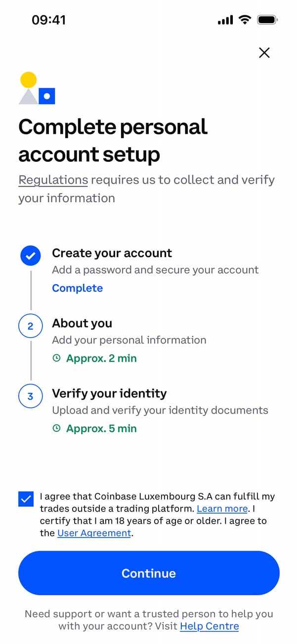Tap the clock icon beside Approx. 2 min
This screenshot has width=298, height=644.
(56, 359)
